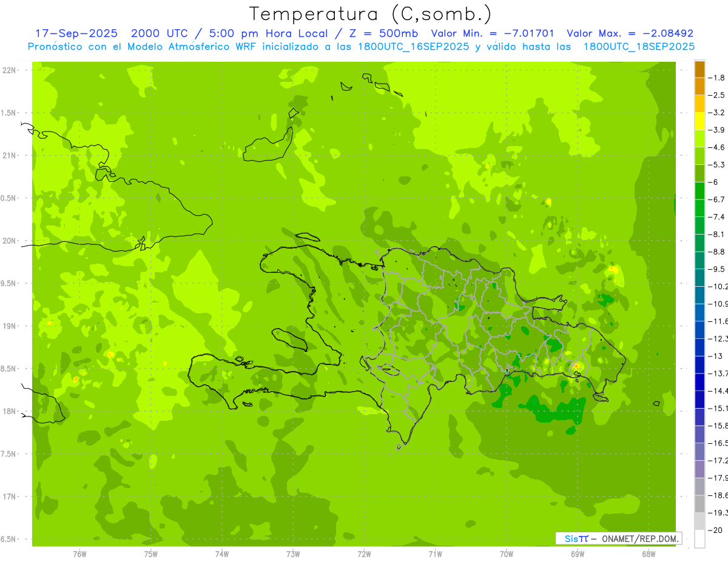728x562 pixels.
Task: Click the legend label -8.1
Action: coord(718,234)
